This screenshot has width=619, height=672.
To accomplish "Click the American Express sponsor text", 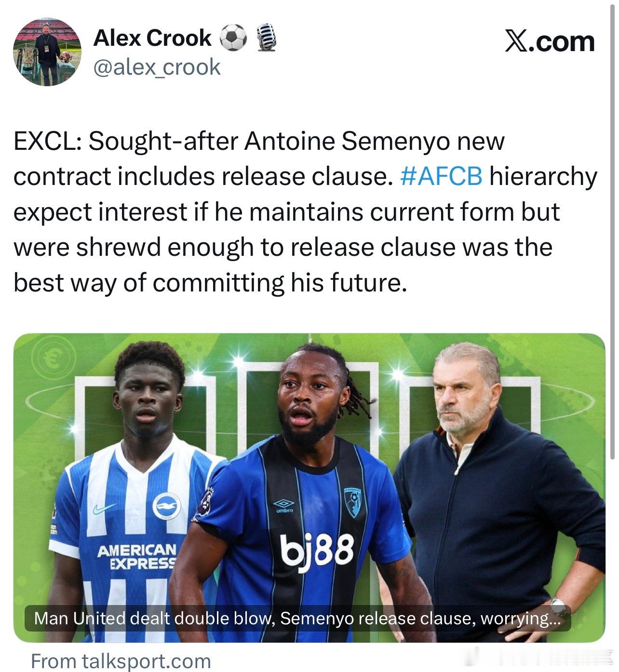I will tap(137, 556).
